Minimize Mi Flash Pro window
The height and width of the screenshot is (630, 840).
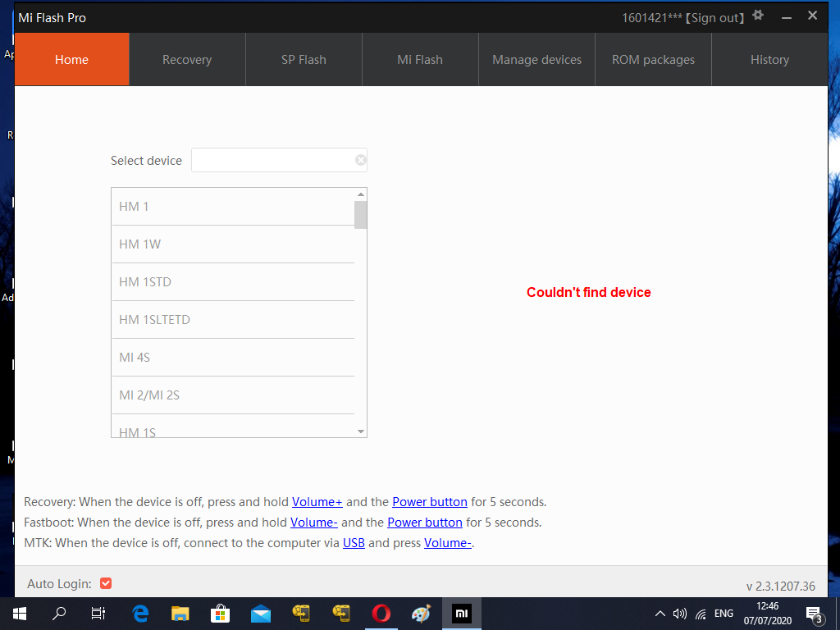787,17
